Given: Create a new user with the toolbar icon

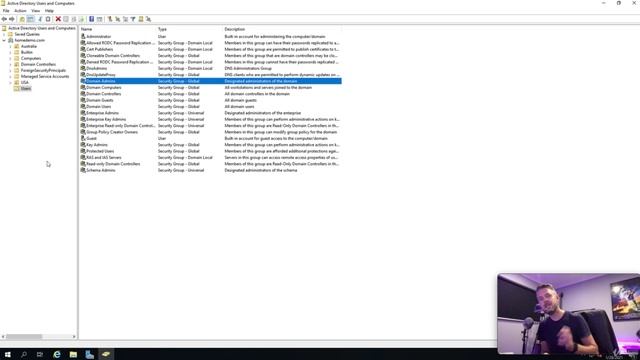Looking at the screenshot, I should [x=109, y=19].
